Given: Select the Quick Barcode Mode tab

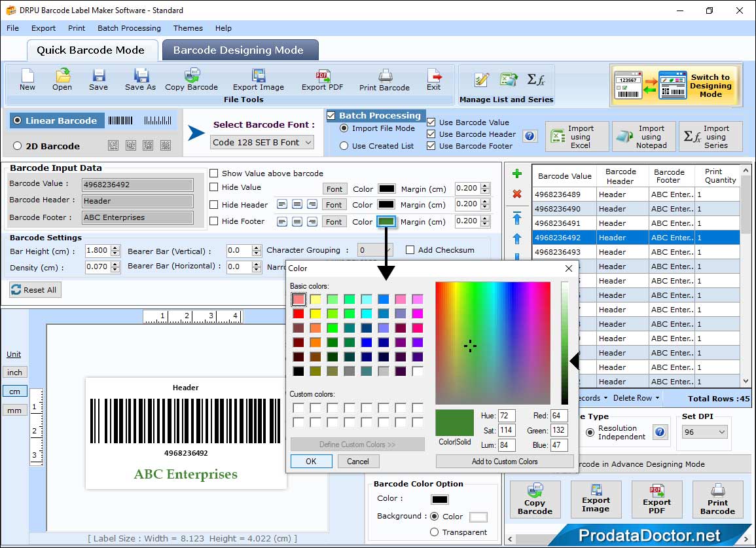Looking at the screenshot, I should point(92,50).
